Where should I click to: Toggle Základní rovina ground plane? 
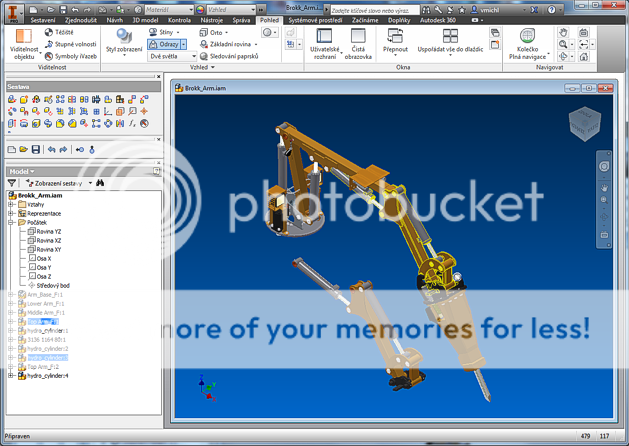coord(225,44)
